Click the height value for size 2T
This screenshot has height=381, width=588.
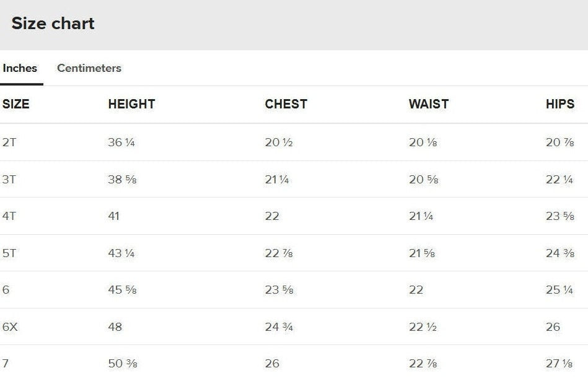pyautogui.click(x=121, y=142)
